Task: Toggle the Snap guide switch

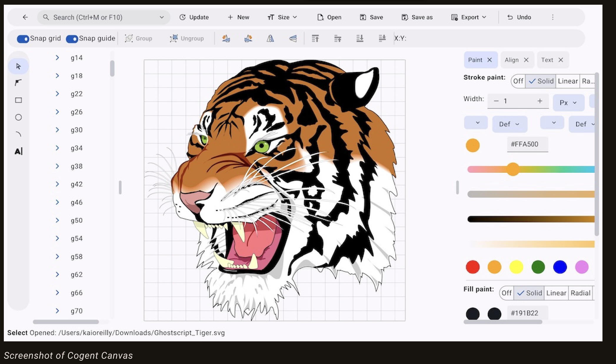Action: [72, 39]
